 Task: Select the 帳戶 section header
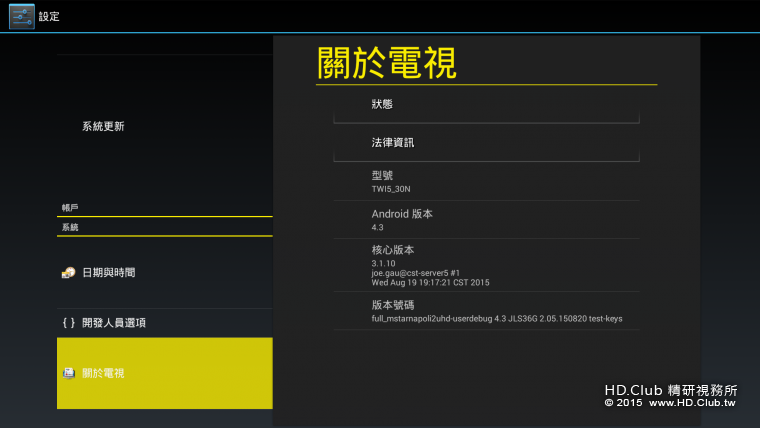[x=70, y=207]
